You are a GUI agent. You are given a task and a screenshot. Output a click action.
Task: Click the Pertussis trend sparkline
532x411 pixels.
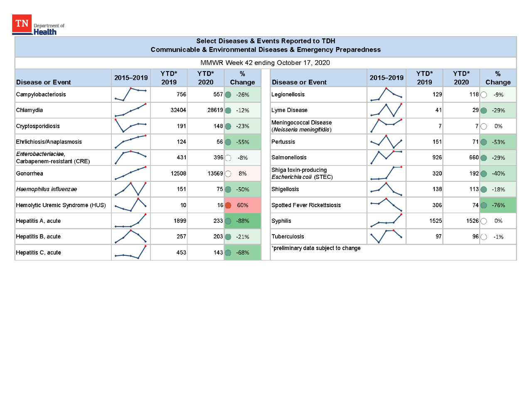(386, 142)
